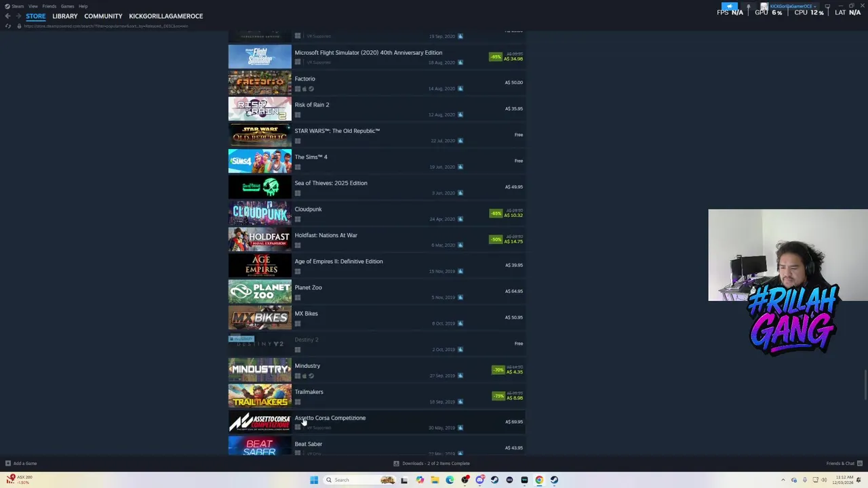Viewport: 868px width, 488px height.
Task: Open the Games menu
Action: pyautogui.click(x=67, y=6)
